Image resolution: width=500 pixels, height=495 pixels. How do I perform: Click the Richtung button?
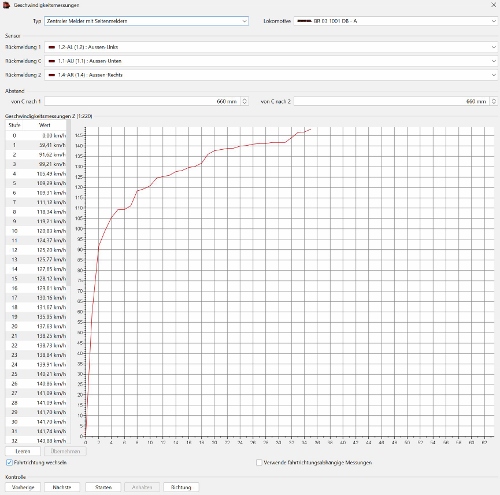pos(181,487)
